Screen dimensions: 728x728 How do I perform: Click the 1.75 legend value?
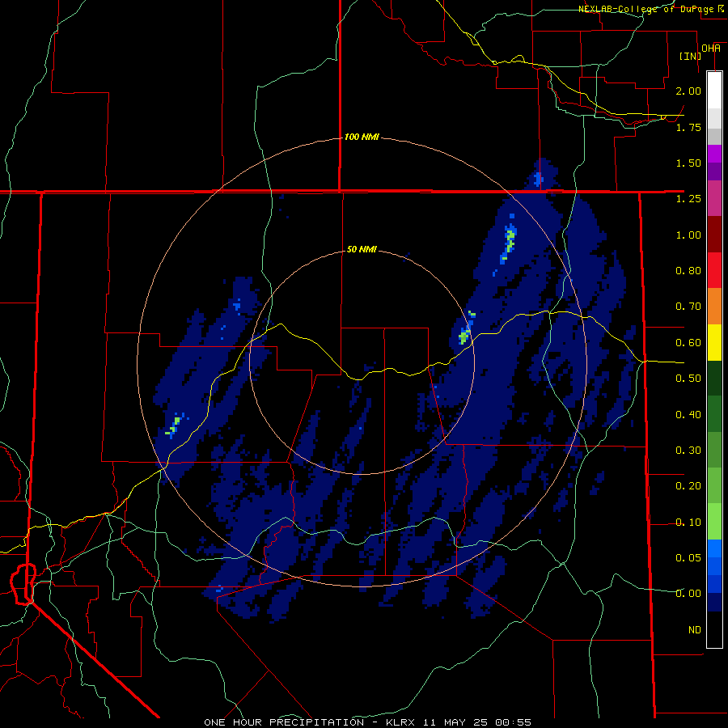pos(688,127)
